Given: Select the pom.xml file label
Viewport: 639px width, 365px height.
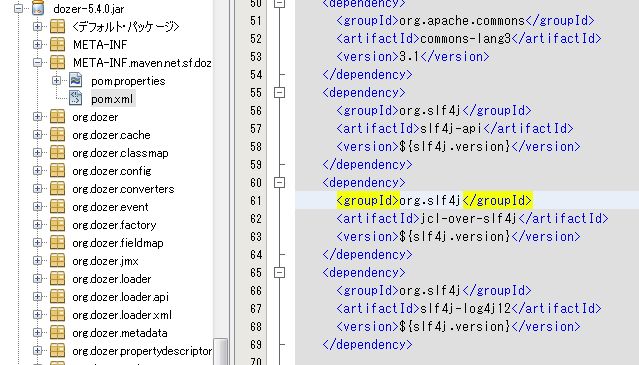Looking at the screenshot, I should pos(112,99).
